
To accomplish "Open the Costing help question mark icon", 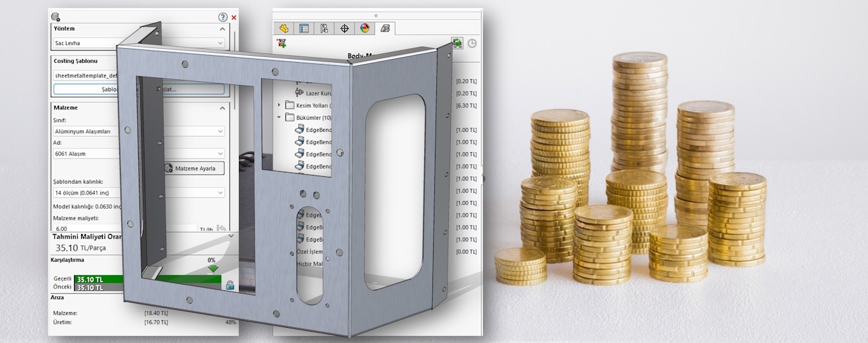I will 223,17.
